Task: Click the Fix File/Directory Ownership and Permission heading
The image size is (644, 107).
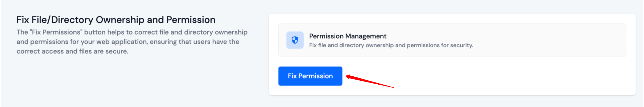Action: [x=116, y=20]
